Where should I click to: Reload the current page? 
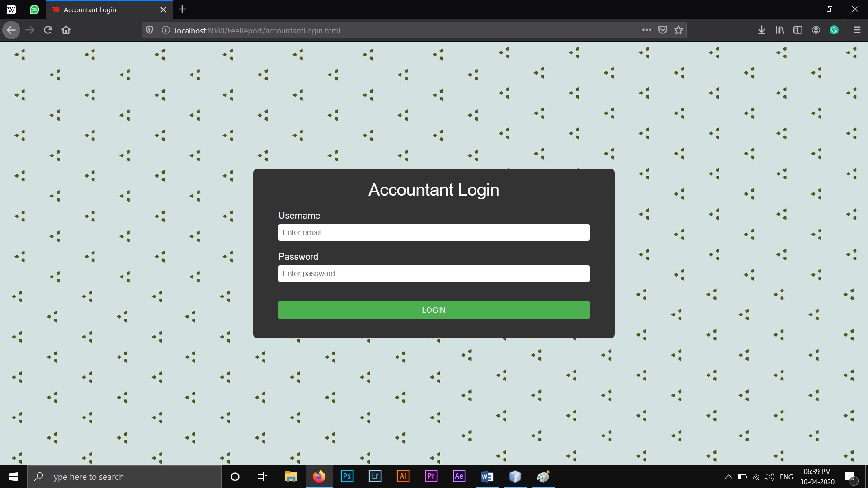pyautogui.click(x=48, y=30)
